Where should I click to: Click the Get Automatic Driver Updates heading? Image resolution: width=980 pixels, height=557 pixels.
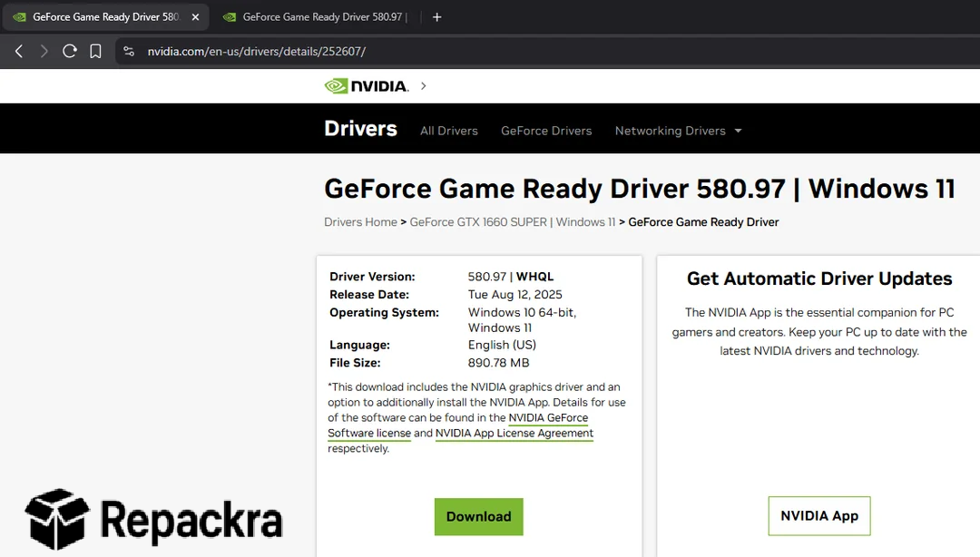(819, 278)
